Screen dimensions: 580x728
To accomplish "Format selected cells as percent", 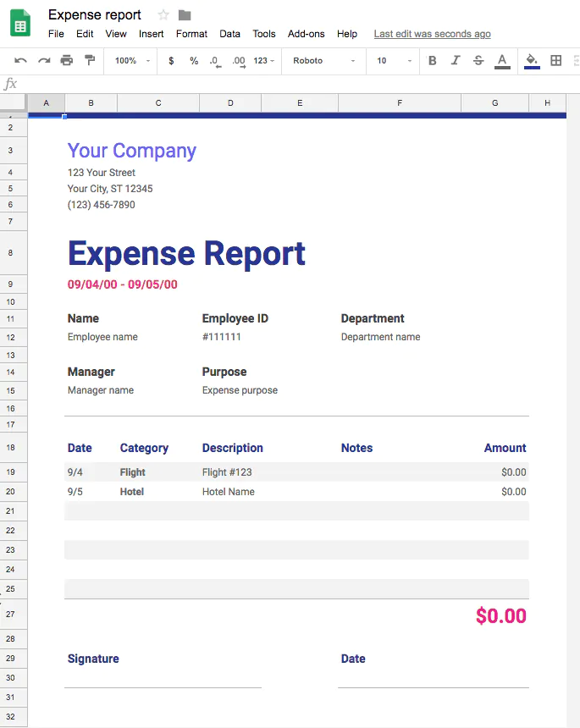I will [194, 61].
